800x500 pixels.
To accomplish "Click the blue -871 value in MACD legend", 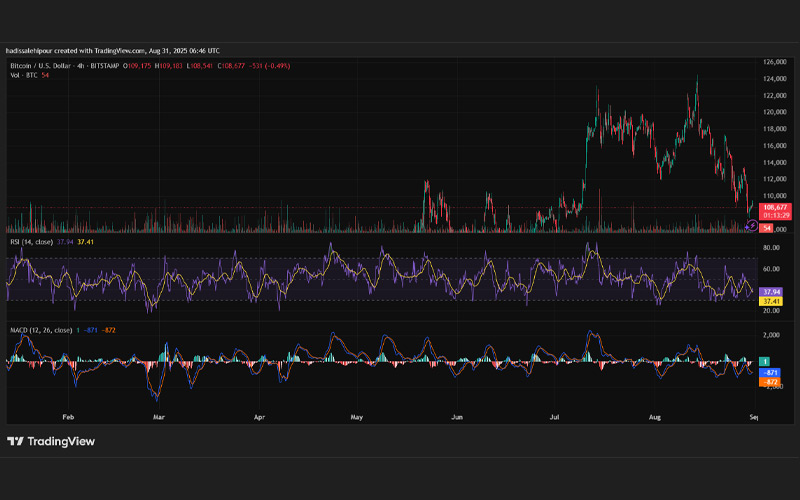I will click(90, 330).
